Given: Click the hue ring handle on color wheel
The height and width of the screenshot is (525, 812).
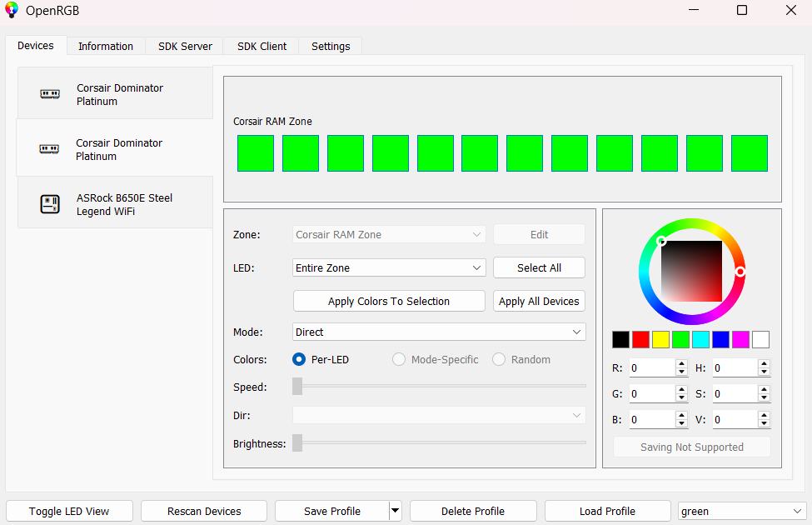Looking at the screenshot, I should [740, 272].
